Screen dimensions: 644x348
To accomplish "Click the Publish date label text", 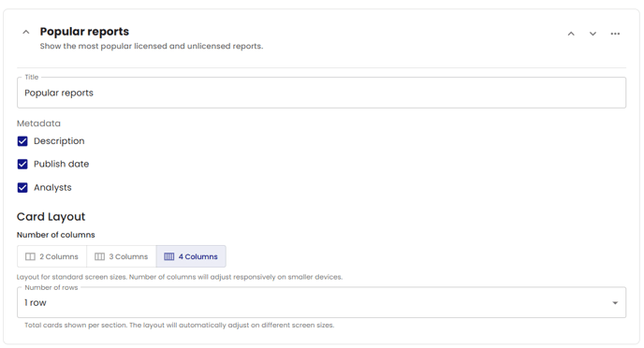I will pyautogui.click(x=61, y=164).
